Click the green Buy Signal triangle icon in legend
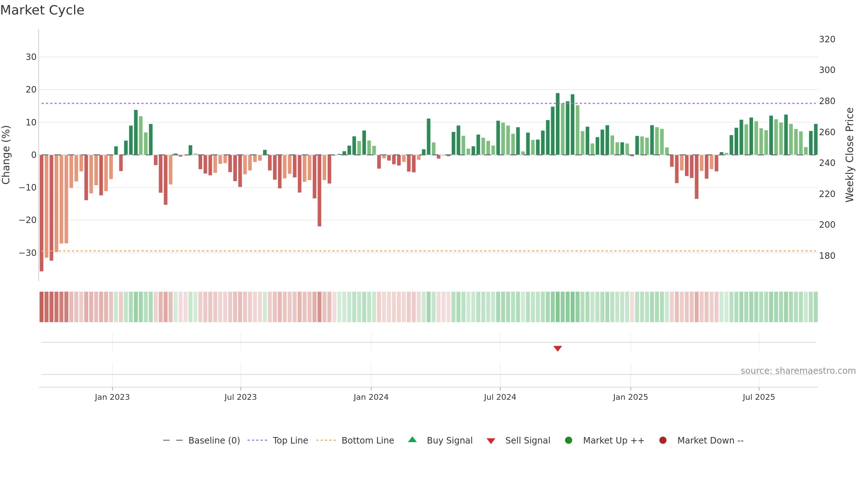Viewport: 868px width, 488px height. click(x=412, y=440)
